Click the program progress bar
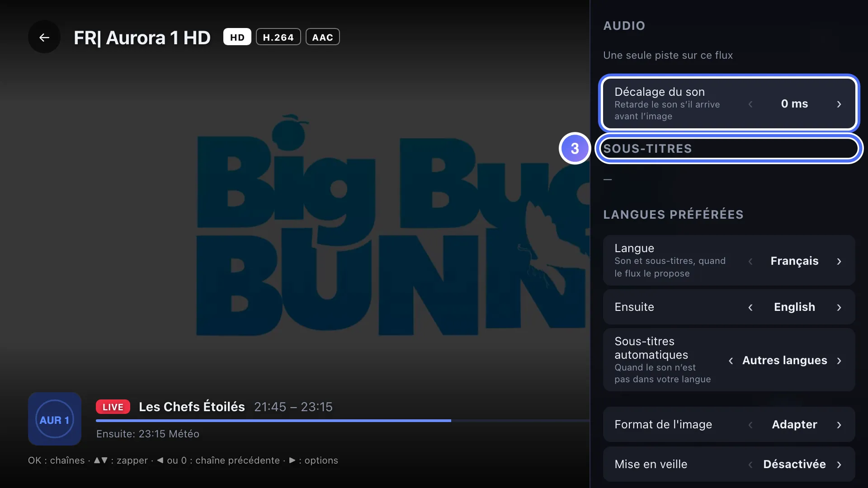Viewport: 868px width, 488px height. pos(343,421)
